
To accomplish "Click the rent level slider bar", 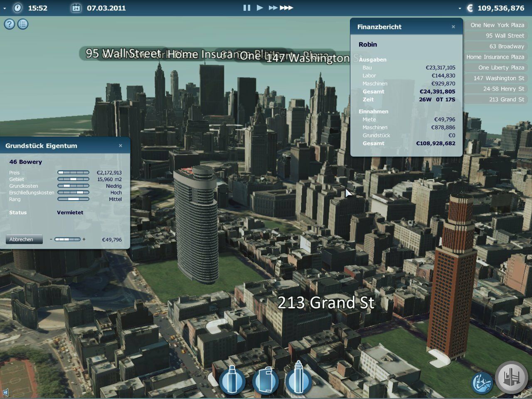I will pyautogui.click(x=67, y=239).
